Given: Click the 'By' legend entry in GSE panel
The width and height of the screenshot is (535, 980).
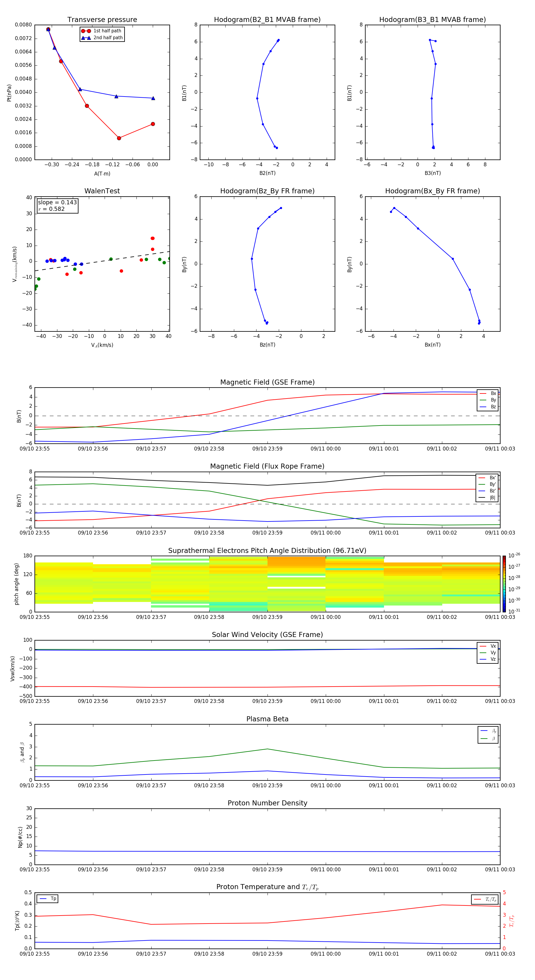Looking at the screenshot, I should [488, 400].
